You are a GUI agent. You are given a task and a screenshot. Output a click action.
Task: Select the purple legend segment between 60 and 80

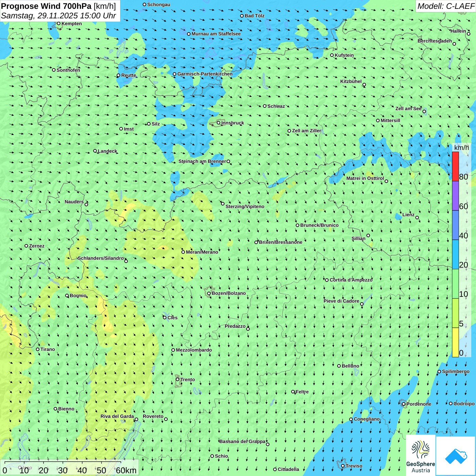tap(455, 196)
